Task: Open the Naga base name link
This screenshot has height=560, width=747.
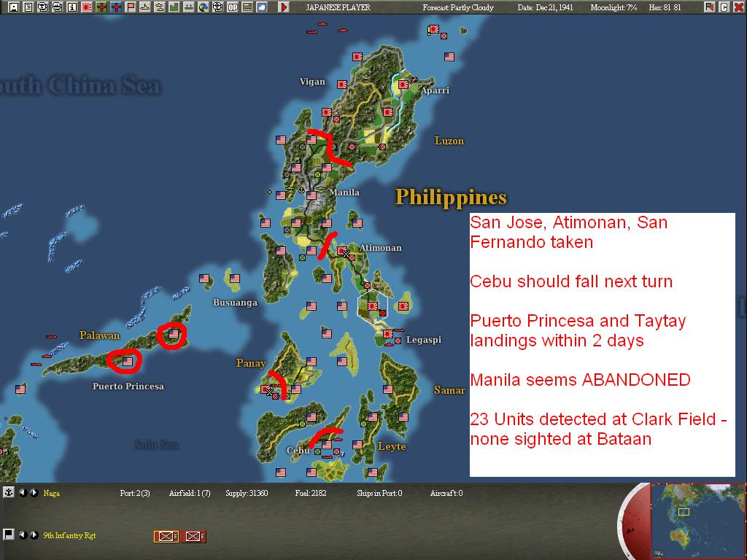Action: pos(52,493)
